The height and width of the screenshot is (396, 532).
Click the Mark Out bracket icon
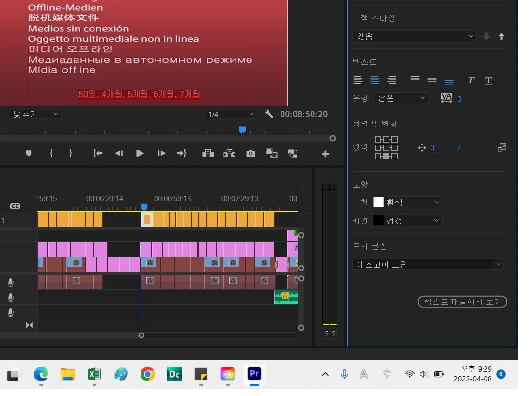click(71, 153)
